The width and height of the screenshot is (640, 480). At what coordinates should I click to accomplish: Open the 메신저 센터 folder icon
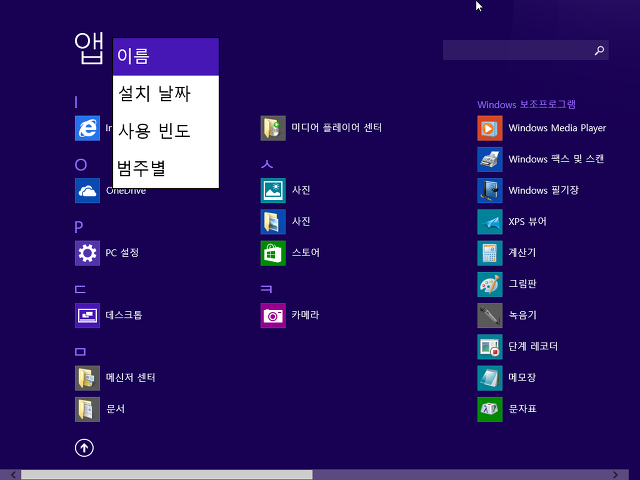(87, 378)
